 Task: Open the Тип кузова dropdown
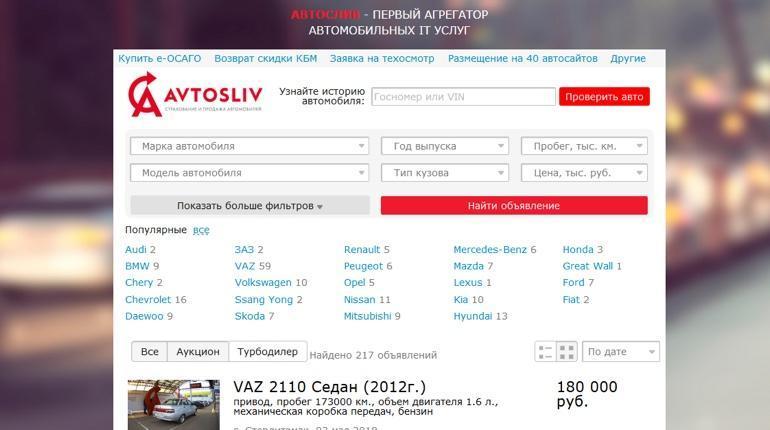point(445,173)
